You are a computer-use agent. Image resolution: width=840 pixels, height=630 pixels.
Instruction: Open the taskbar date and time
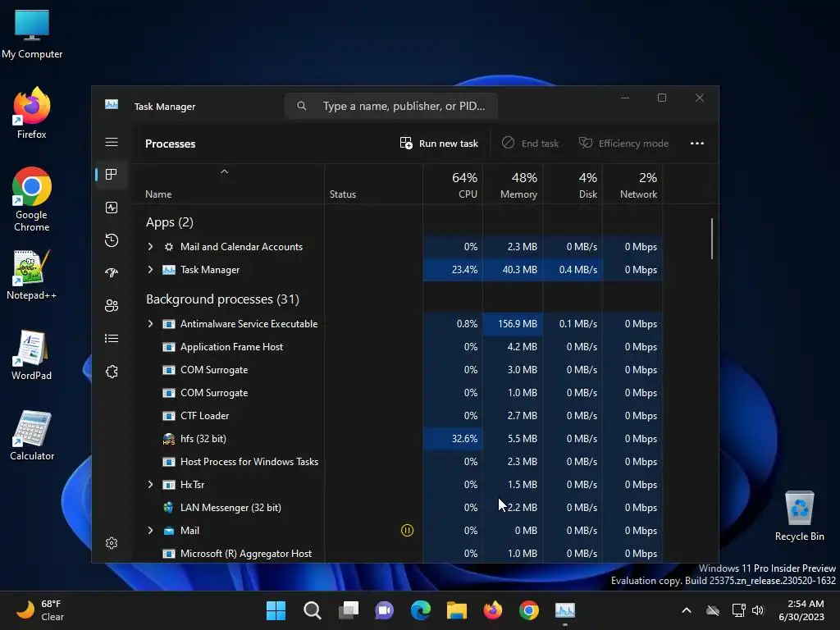click(801, 610)
